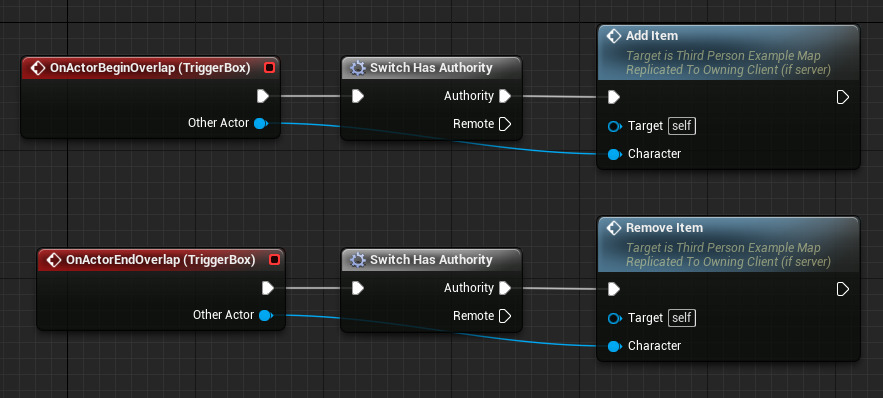Click exec input pin of upper Switch Has Authority
The image size is (883, 398).
point(358,96)
